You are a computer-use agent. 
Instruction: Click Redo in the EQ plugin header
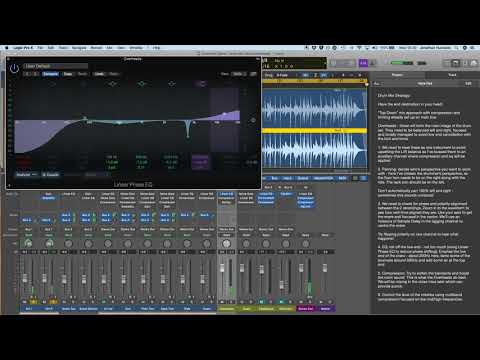(x=114, y=74)
